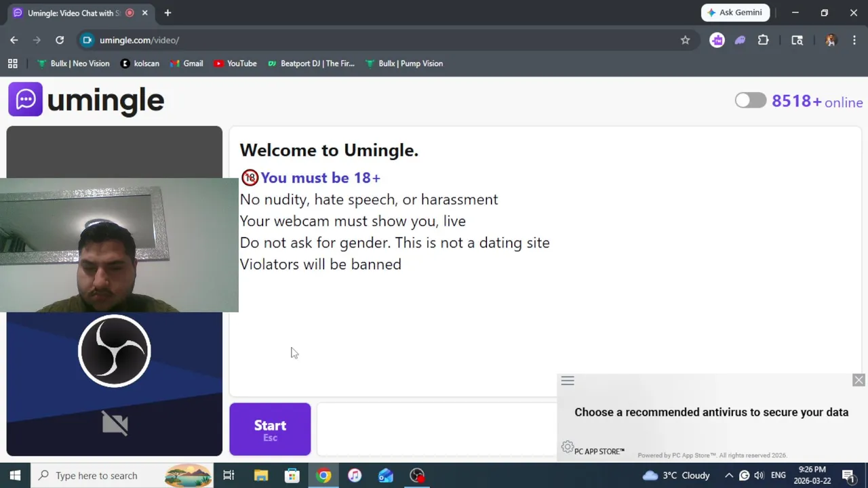Image resolution: width=868 pixels, height=488 pixels.
Task: Open OBS Studio on taskbar
Action: point(417,475)
